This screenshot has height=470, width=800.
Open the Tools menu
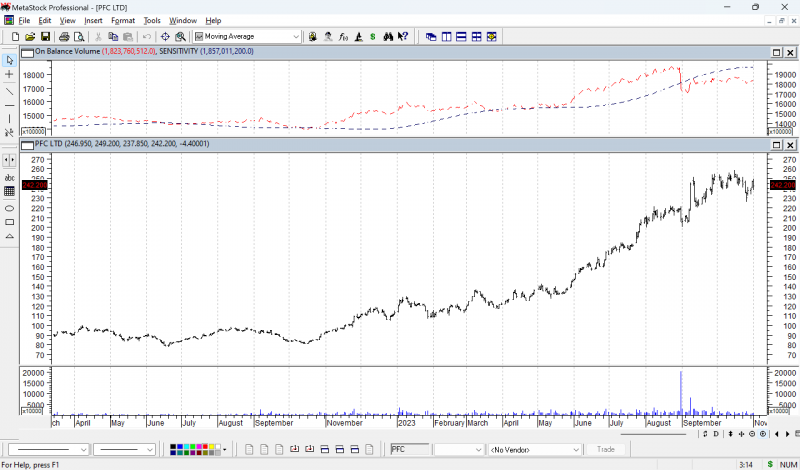[x=151, y=20]
